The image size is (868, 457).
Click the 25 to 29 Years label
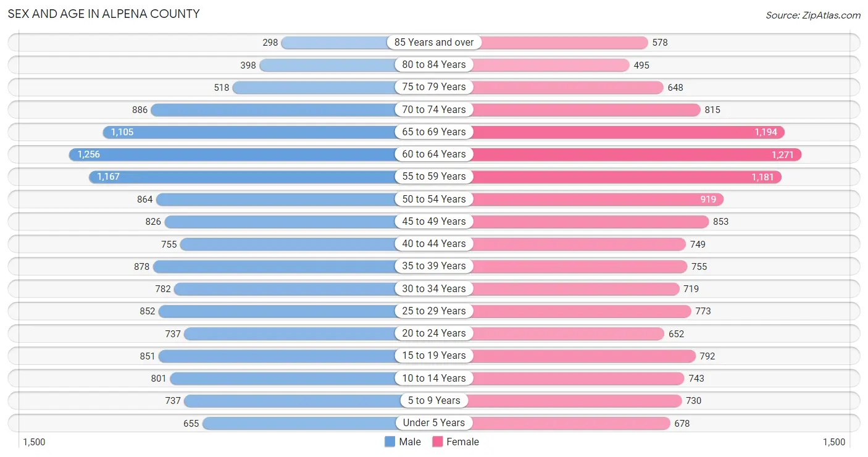click(x=434, y=311)
